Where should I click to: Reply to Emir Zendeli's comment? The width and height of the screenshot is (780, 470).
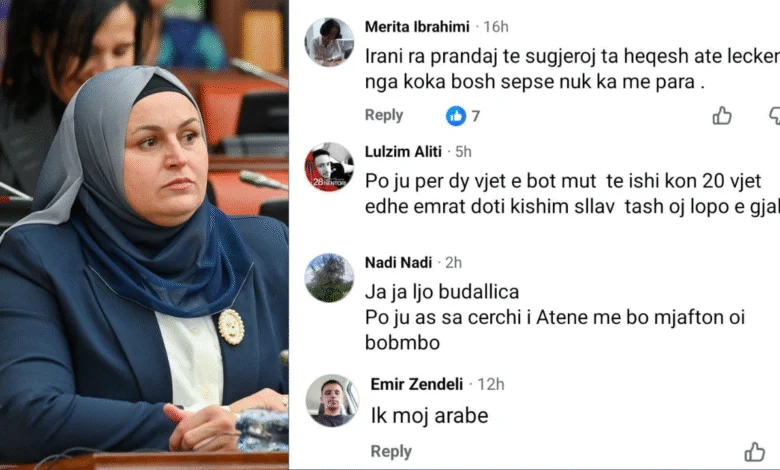click(x=391, y=452)
